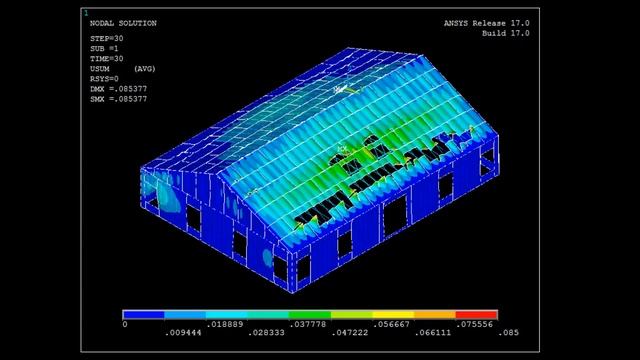
Task: Click the 'RSYS=0' text
Action: point(104,79)
